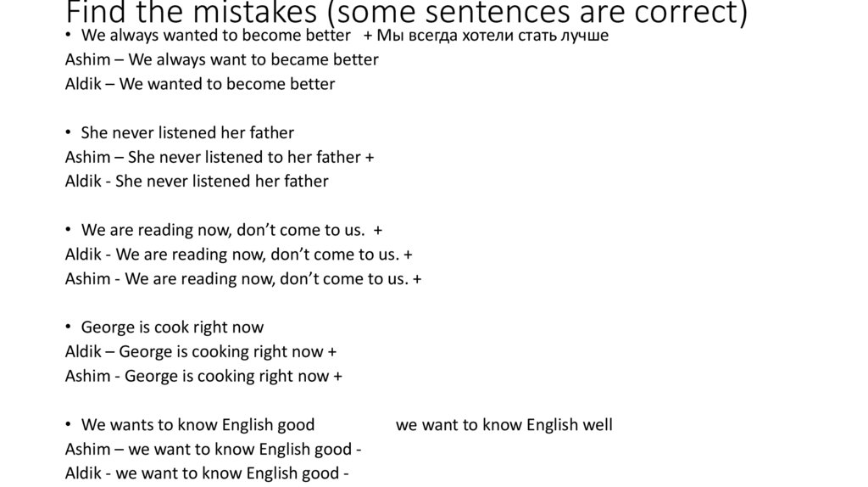Image resolution: width=868 pixels, height=487 pixels.
Task: Select Ashim's line 'George is cooking right now +'
Action: pyautogui.click(x=203, y=376)
